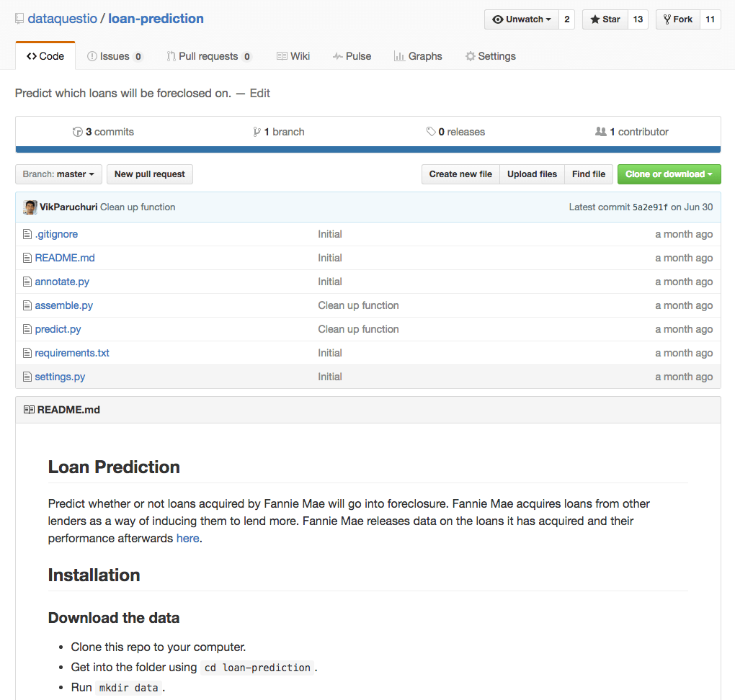
Task: Click the commits history icon
Action: tap(77, 131)
